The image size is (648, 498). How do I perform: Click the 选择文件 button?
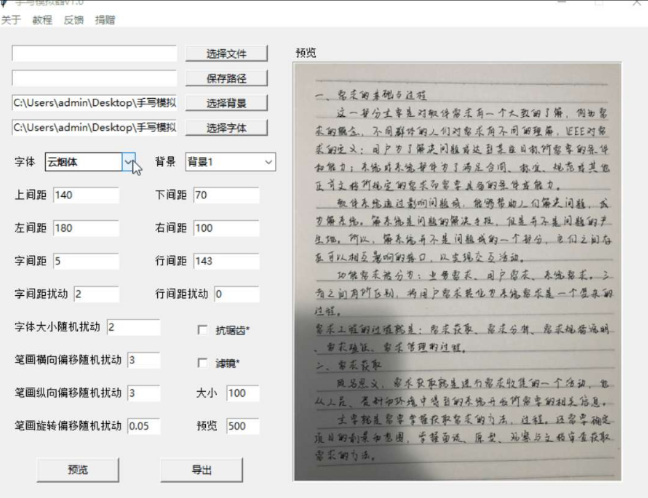[226, 53]
